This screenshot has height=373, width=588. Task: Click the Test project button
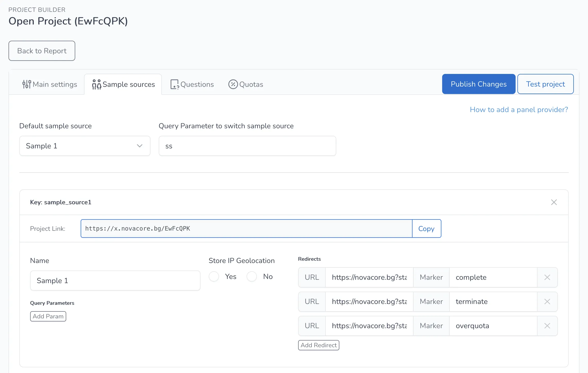(545, 84)
